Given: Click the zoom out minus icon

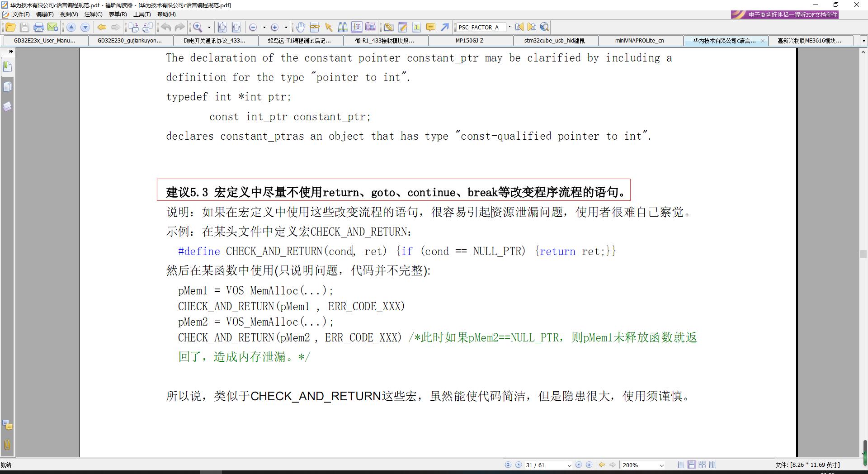Looking at the screenshot, I should [x=253, y=27].
